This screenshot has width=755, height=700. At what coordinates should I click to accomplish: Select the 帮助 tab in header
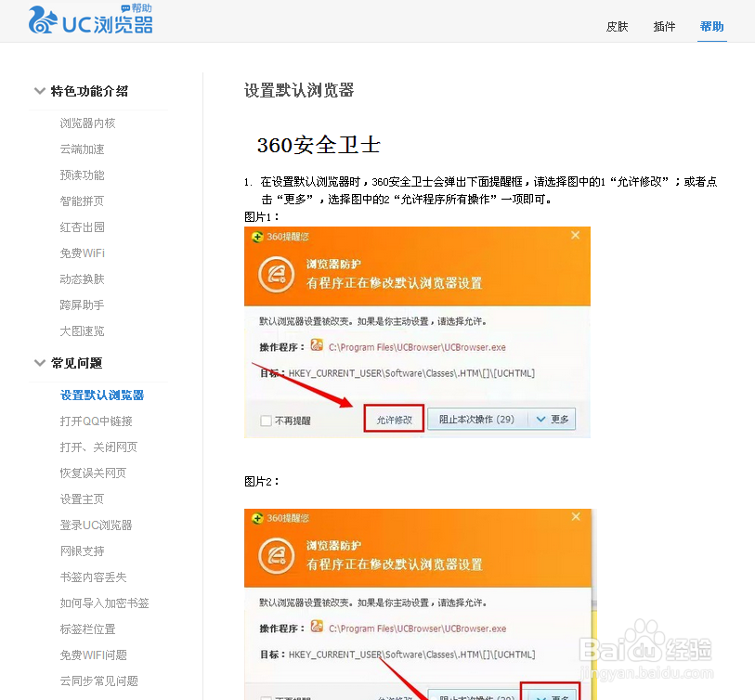click(711, 27)
